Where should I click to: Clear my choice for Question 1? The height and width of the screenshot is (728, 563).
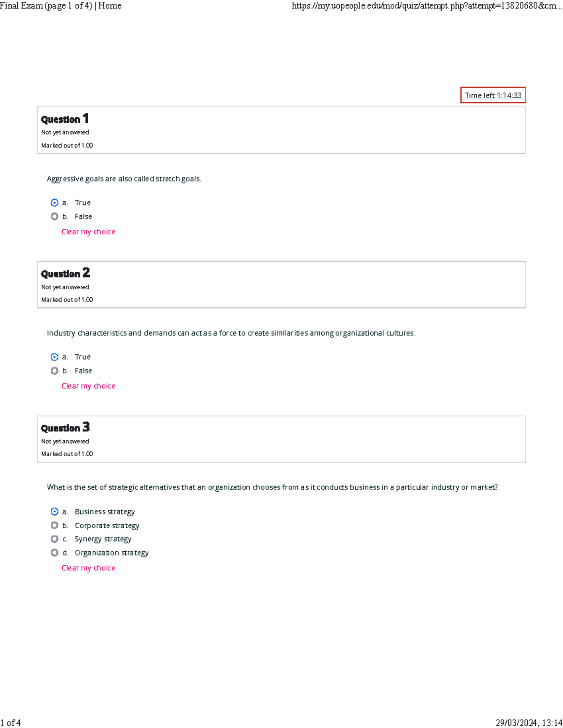pos(88,232)
